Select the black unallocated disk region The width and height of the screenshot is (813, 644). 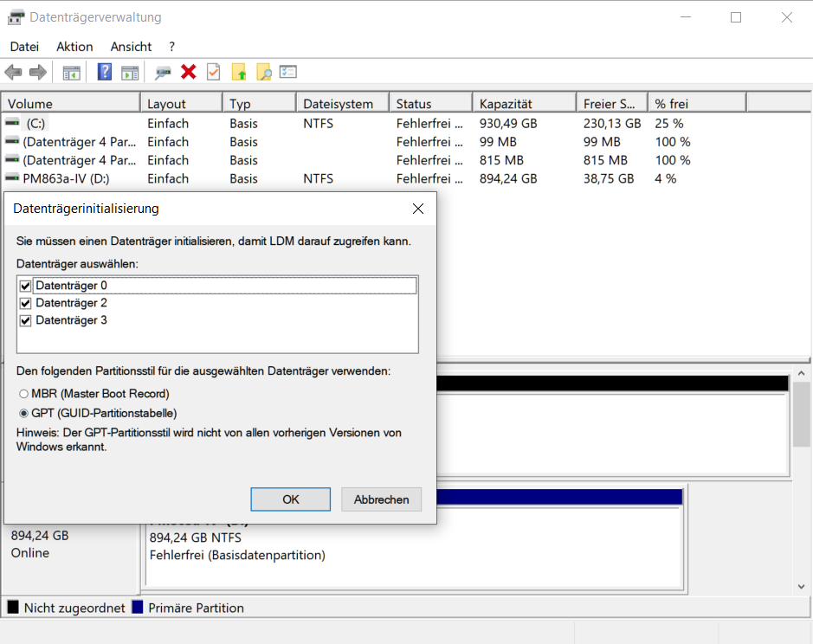click(612, 425)
